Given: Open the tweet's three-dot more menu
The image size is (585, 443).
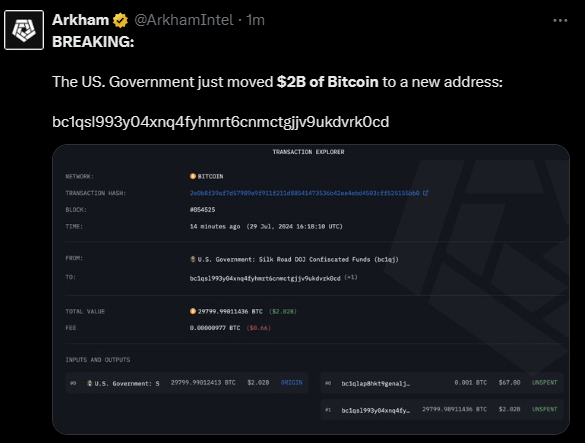Looking at the screenshot, I should (x=560, y=21).
